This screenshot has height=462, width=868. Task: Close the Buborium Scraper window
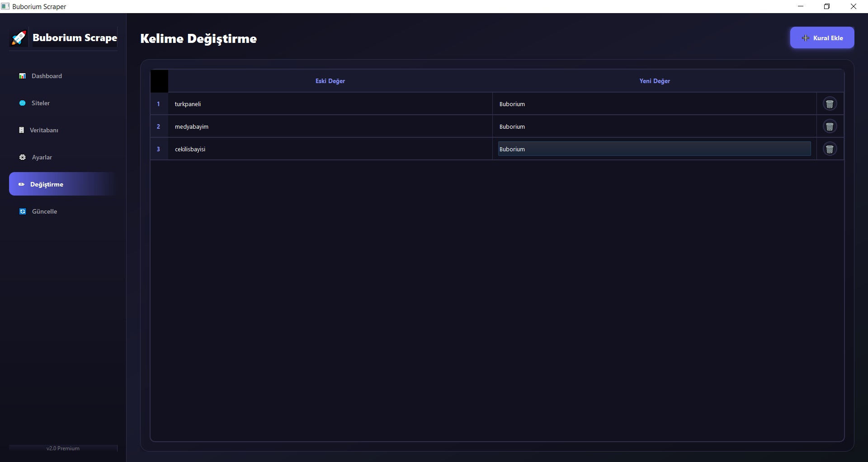pyautogui.click(x=854, y=6)
